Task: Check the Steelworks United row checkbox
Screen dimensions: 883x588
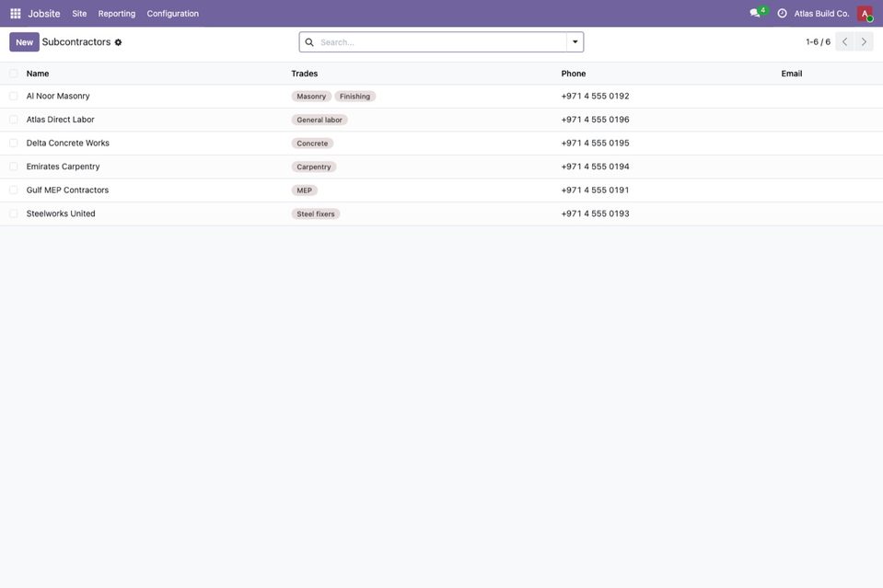Action: pyautogui.click(x=14, y=213)
